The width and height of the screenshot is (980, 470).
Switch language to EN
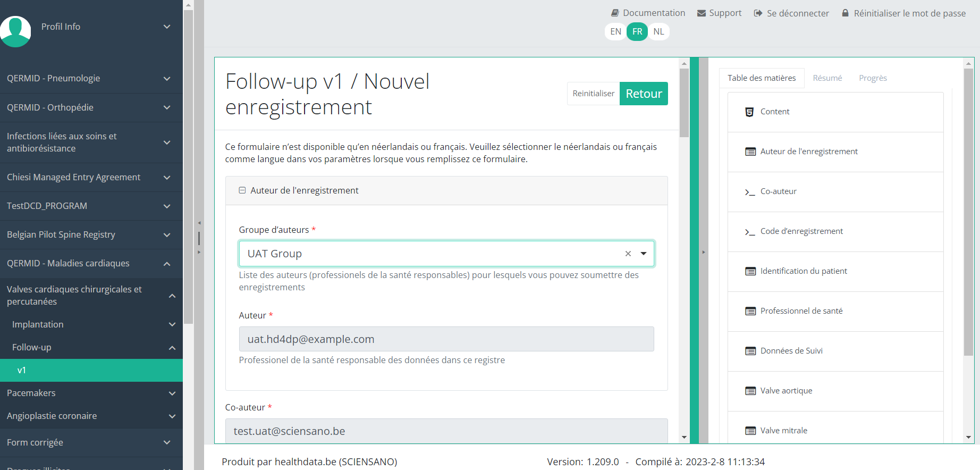coord(615,31)
